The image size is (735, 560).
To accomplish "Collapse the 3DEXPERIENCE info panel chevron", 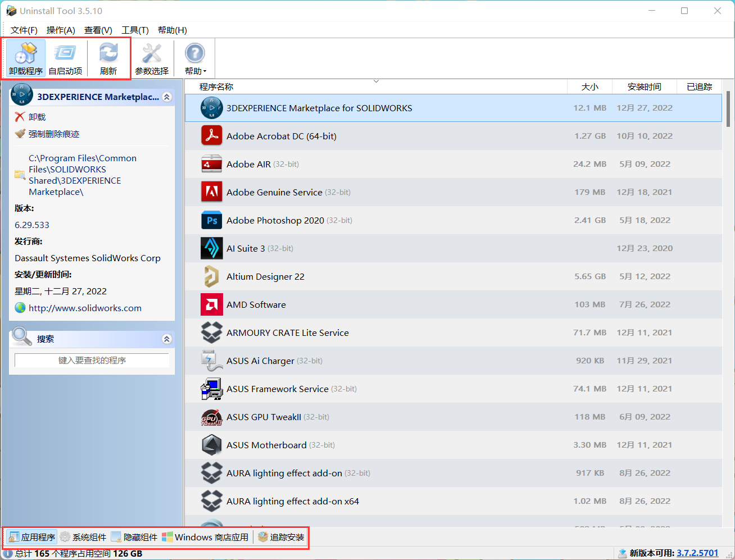I will (166, 97).
